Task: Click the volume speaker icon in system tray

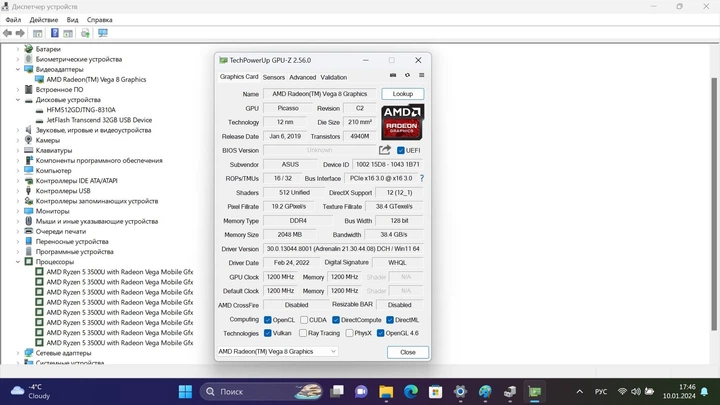Action: pos(636,392)
